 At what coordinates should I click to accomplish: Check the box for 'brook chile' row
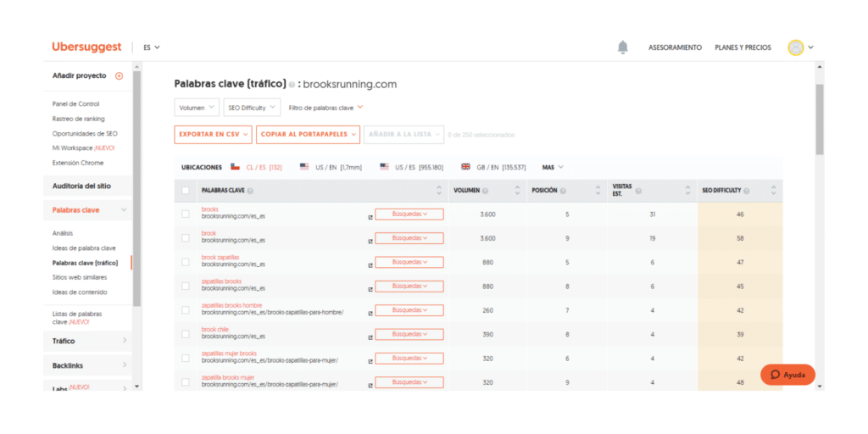(x=186, y=334)
